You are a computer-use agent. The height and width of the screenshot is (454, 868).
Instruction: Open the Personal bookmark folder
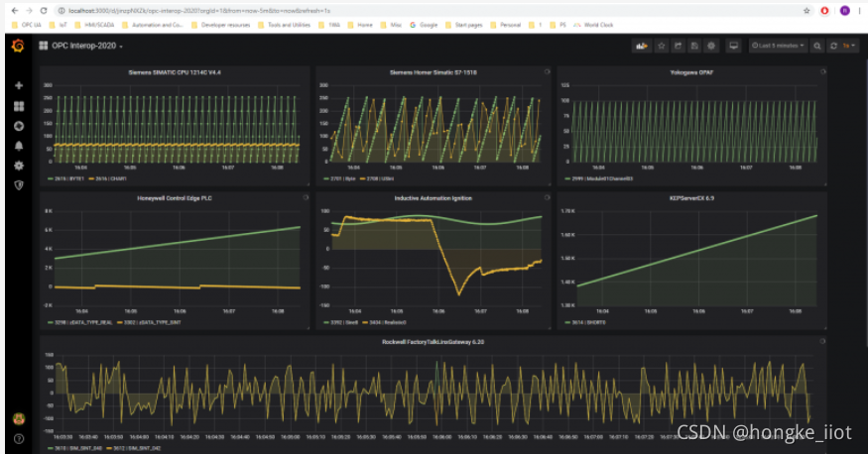coord(505,25)
